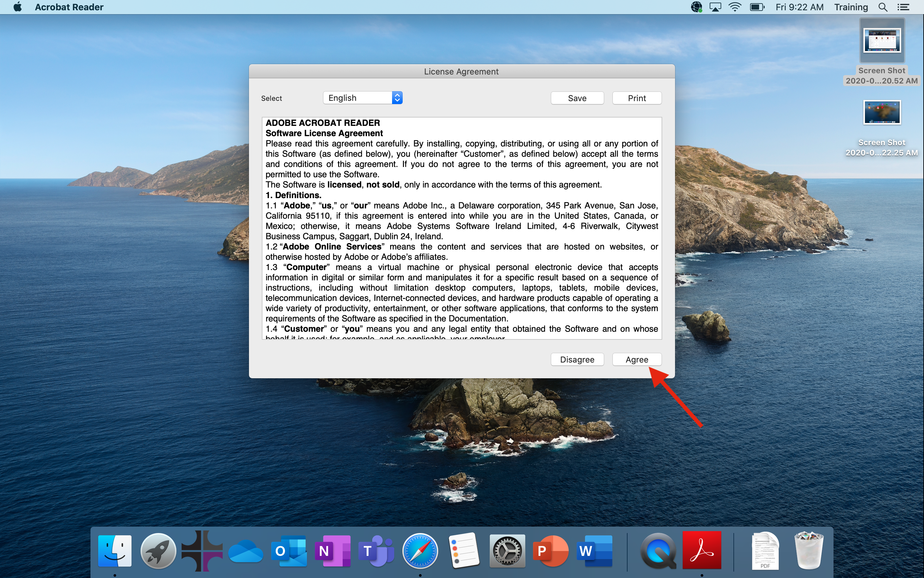Click the 'Software License Agreement' heading

click(x=324, y=133)
